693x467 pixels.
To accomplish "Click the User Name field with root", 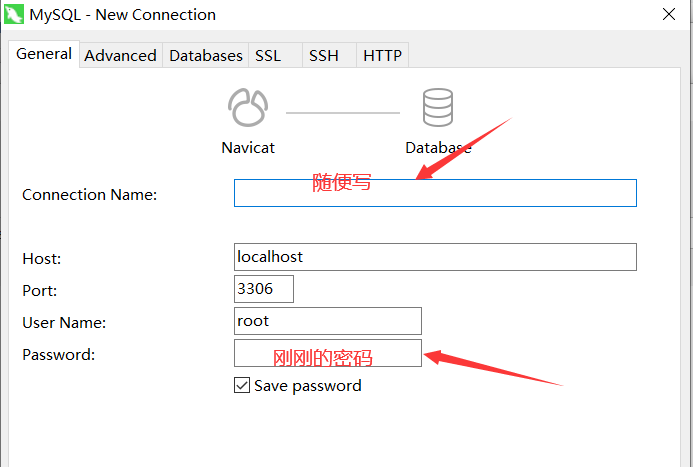I will [x=328, y=321].
